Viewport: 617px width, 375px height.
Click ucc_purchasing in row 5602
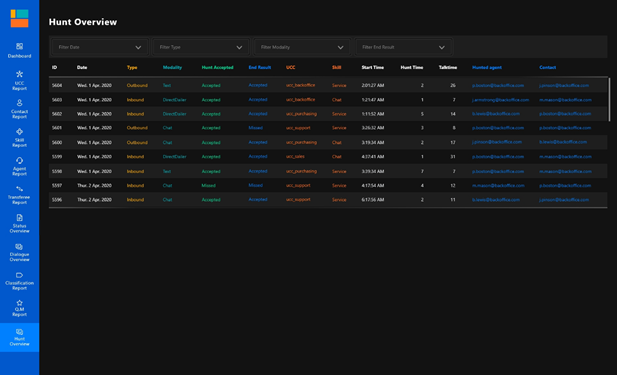[x=301, y=114]
